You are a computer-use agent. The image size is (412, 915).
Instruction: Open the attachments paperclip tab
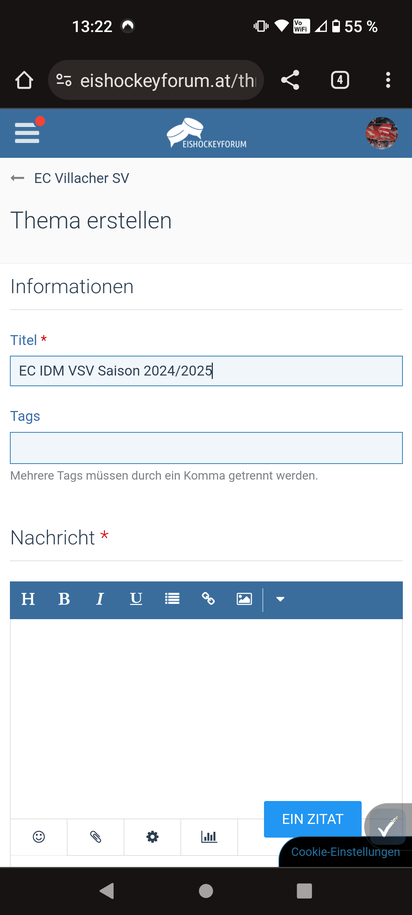pyautogui.click(x=95, y=837)
